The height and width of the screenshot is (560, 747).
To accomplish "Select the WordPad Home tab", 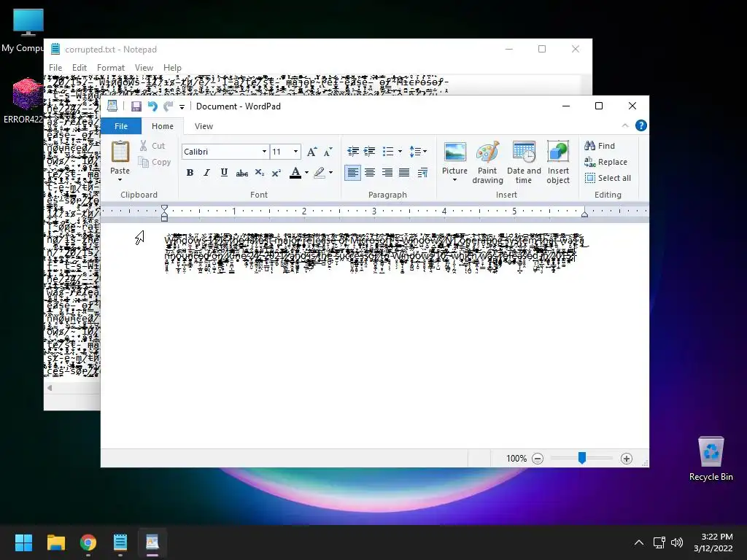I will point(163,126).
